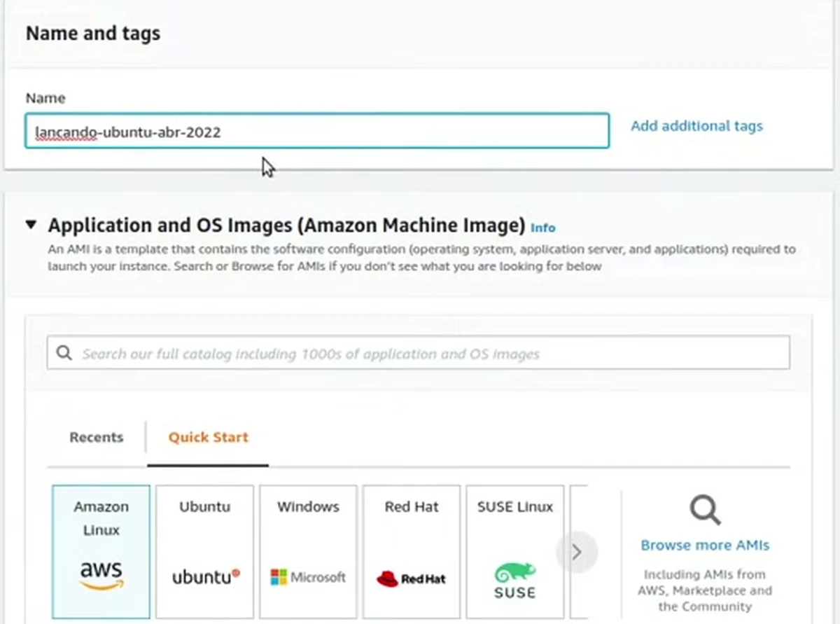Click the Name input field
The image size is (840, 624).
[x=317, y=131]
